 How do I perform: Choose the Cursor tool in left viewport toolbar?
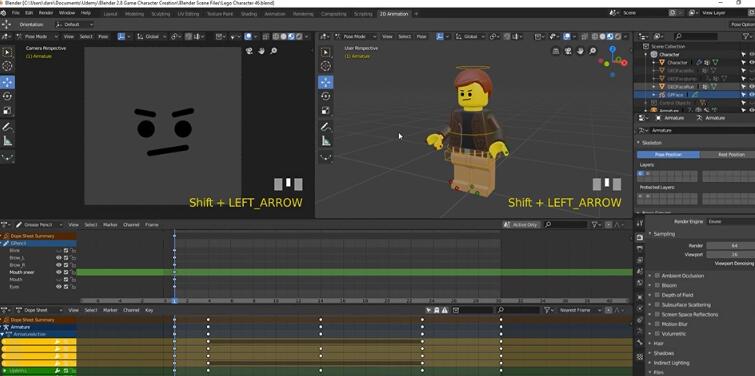coord(7,66)
